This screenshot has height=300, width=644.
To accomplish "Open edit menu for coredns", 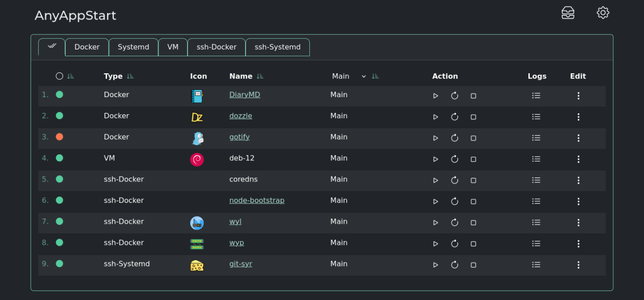I will [578, 180].
